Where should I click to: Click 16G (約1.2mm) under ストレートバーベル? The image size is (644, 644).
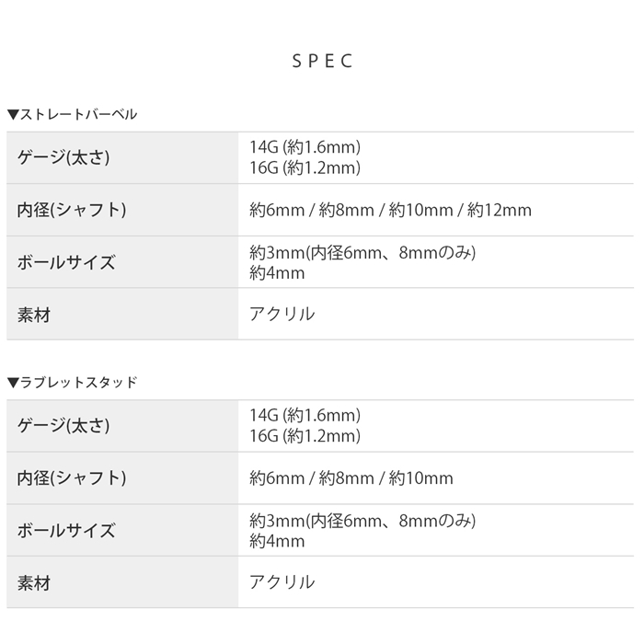coord(305,167)
